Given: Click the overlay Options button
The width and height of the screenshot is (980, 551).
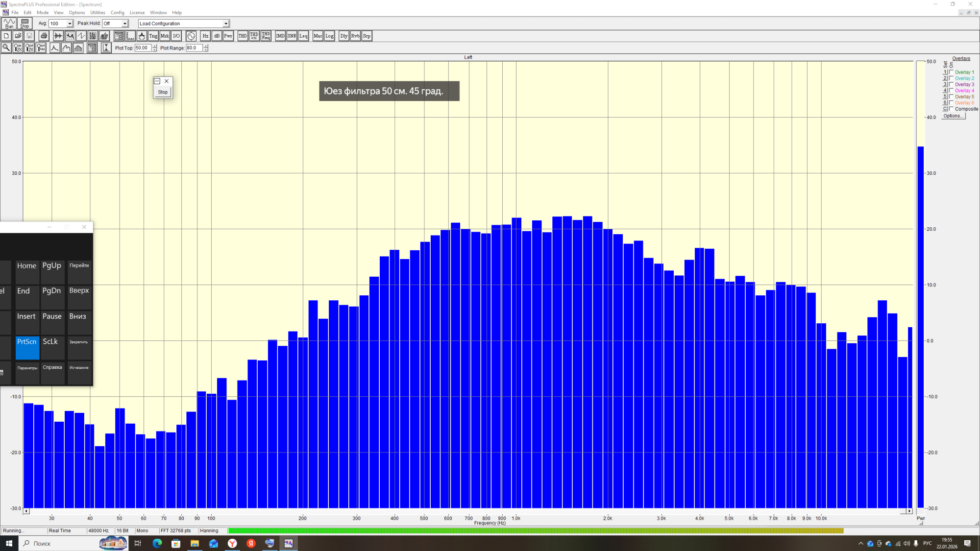Looking at the screenshot, I should (x=953, y=116).
